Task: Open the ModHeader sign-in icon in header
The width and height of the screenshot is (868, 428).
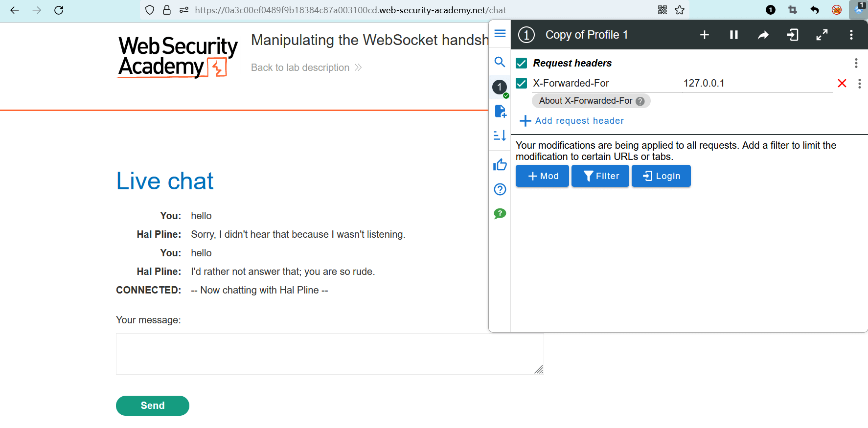Action: click(x=793, y=35)
